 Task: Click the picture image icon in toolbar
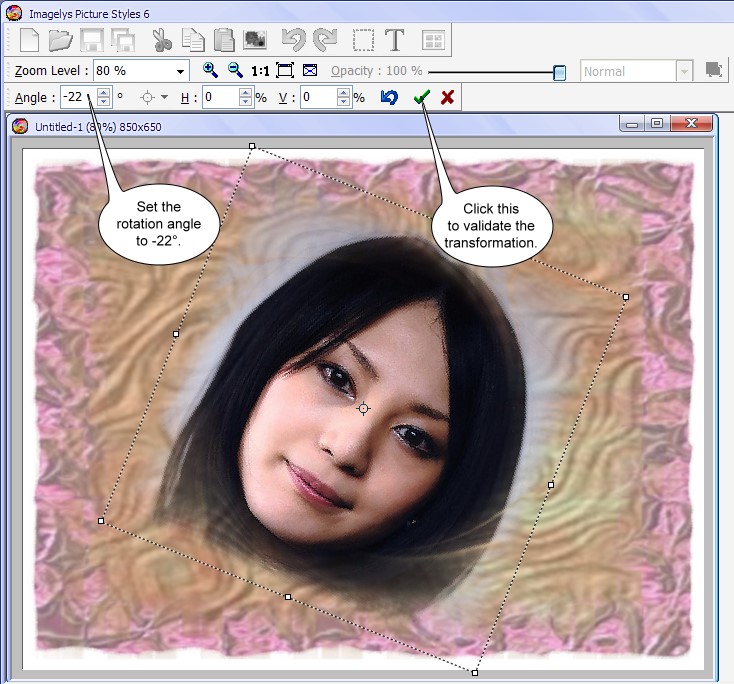255,40
